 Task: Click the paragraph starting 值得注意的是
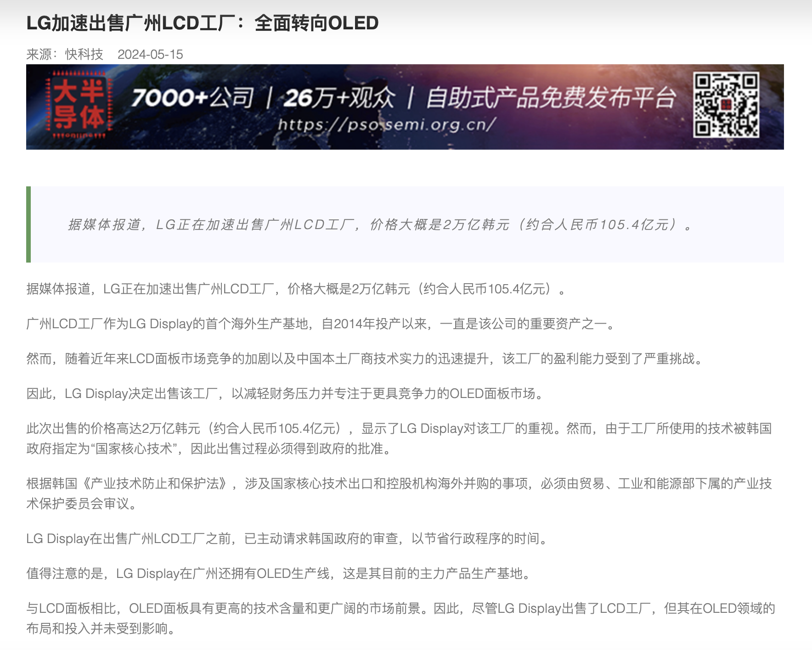coord(279,573)
